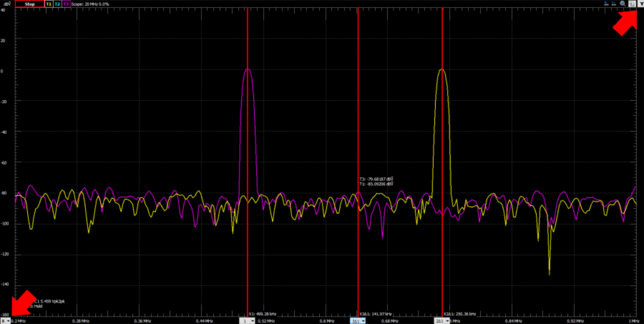
Task: Toggle the T3 trace indicator
Action: coord(66,4)
